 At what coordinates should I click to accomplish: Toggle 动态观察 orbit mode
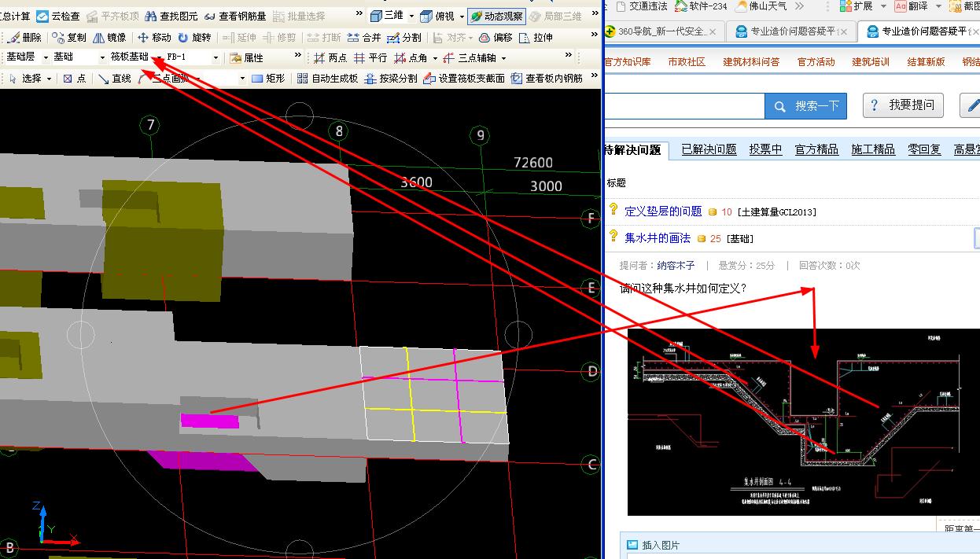tap(496, 16)
